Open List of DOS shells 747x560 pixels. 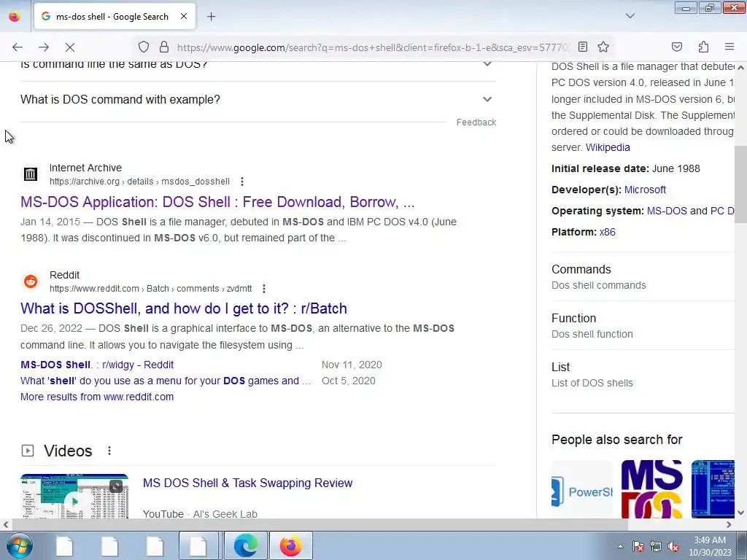pyautogui.click(x=643, y=375)
